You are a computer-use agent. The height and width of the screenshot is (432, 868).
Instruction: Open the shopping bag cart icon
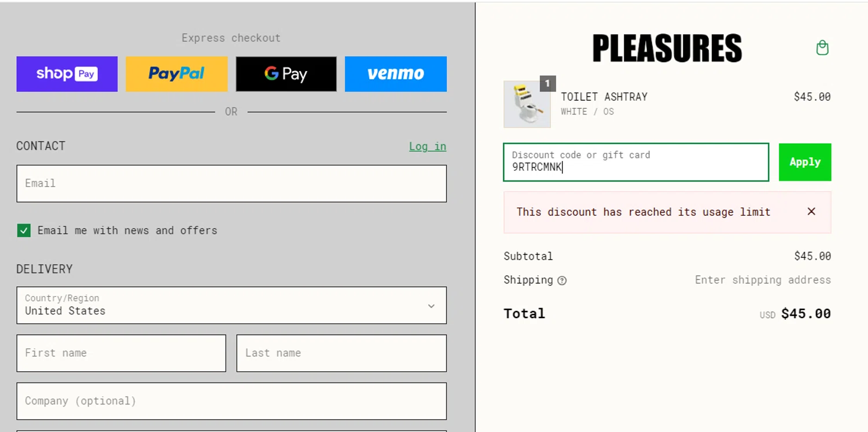tap(822, 47)
